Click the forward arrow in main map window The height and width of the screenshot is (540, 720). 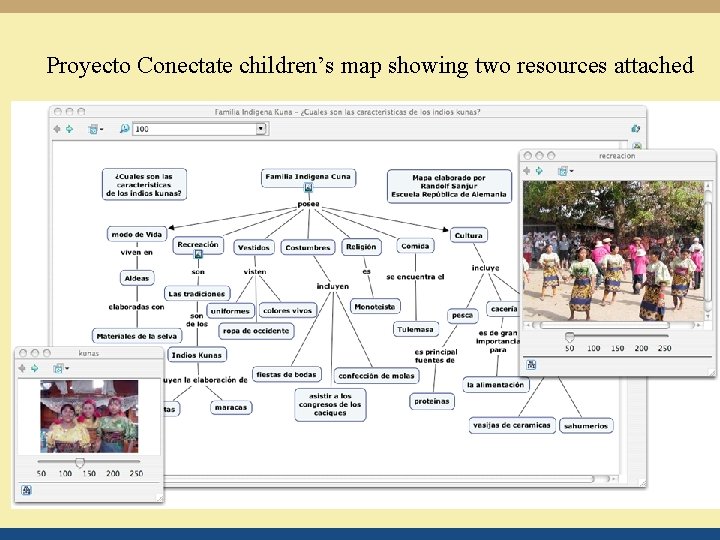pyautogui.click(x=69, y=129)
